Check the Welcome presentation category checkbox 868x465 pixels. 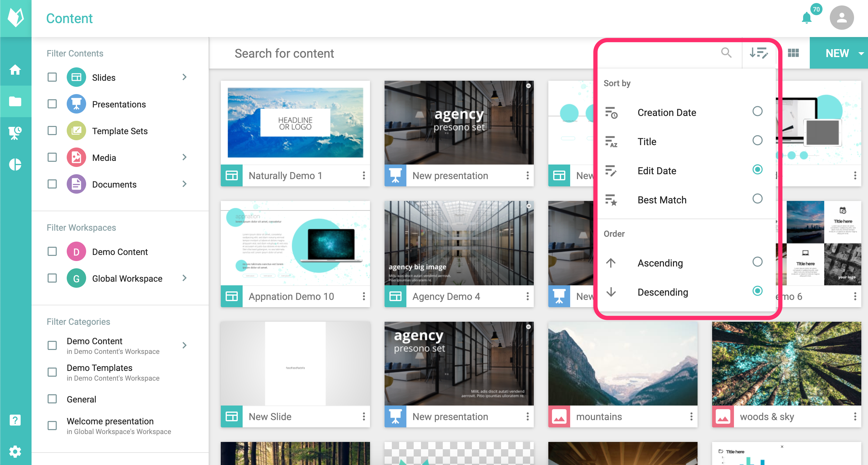52,426
